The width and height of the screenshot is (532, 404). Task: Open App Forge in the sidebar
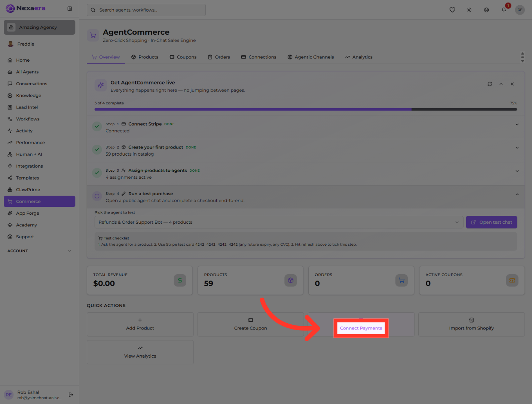pyautogui.click(x=39, y=213)
